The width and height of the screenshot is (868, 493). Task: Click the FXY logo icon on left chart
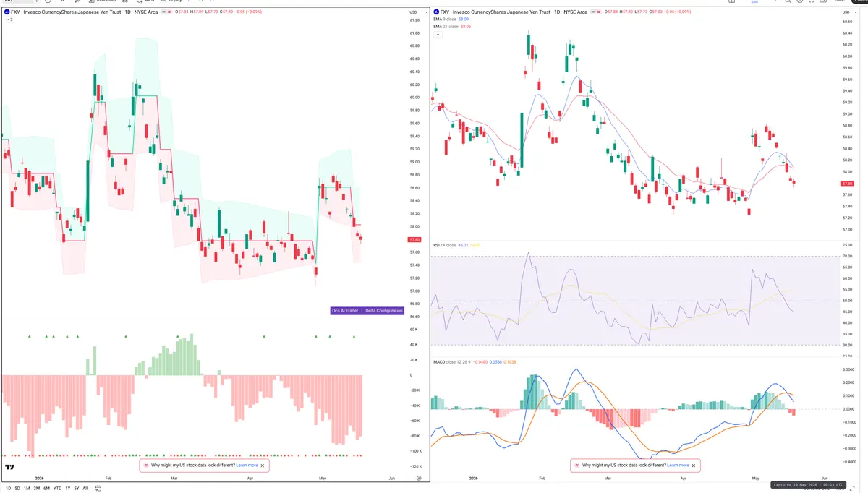pyautogui.click(x=7, y=12)
